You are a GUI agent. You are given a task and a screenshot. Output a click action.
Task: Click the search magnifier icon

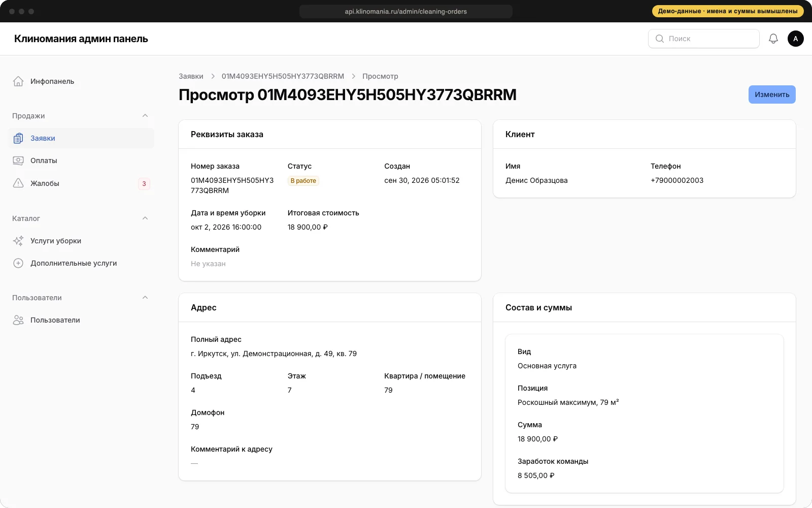[660, 39]
